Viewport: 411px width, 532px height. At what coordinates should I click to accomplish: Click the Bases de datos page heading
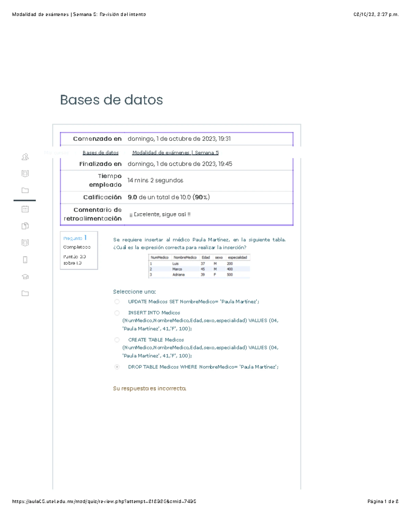(111, 100)
